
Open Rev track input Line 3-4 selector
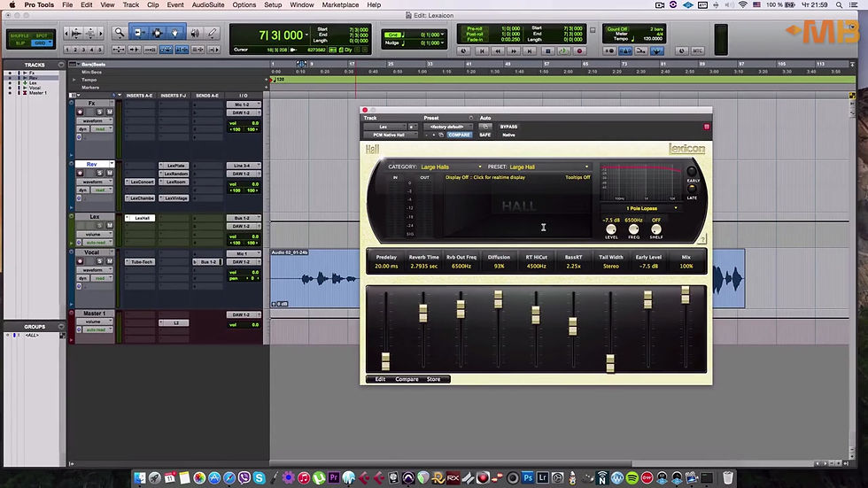244,166
